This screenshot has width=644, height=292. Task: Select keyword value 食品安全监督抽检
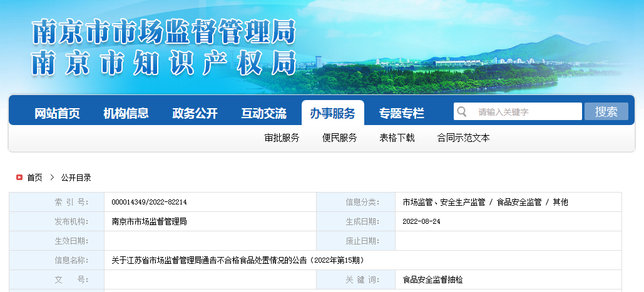point(432,279)
